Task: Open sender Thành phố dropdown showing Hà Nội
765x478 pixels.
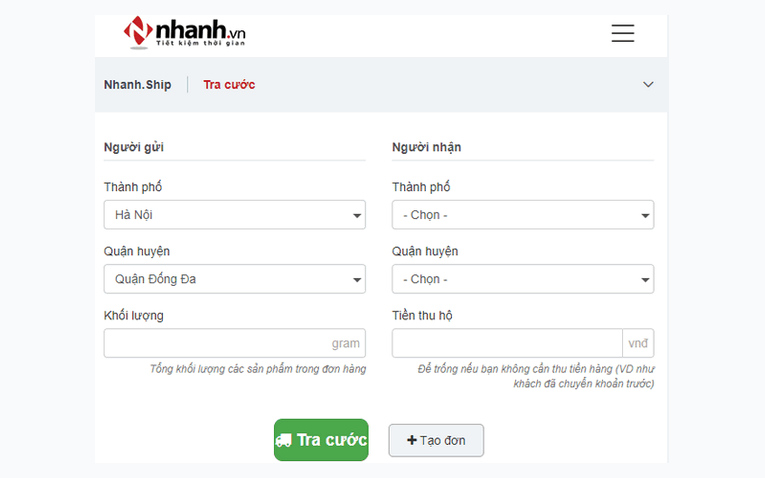Action: (x=235, y=215)
